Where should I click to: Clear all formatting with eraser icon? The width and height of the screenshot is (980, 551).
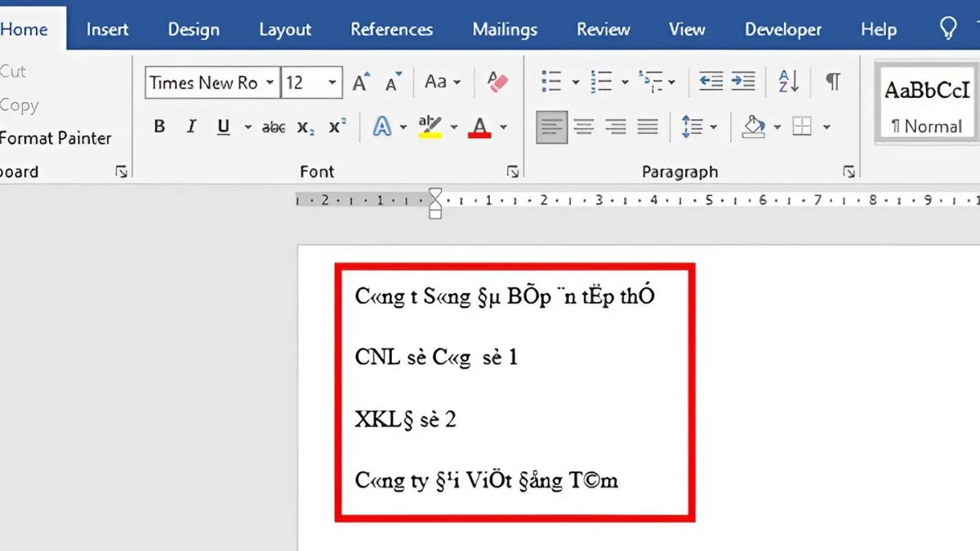(497, 82)
